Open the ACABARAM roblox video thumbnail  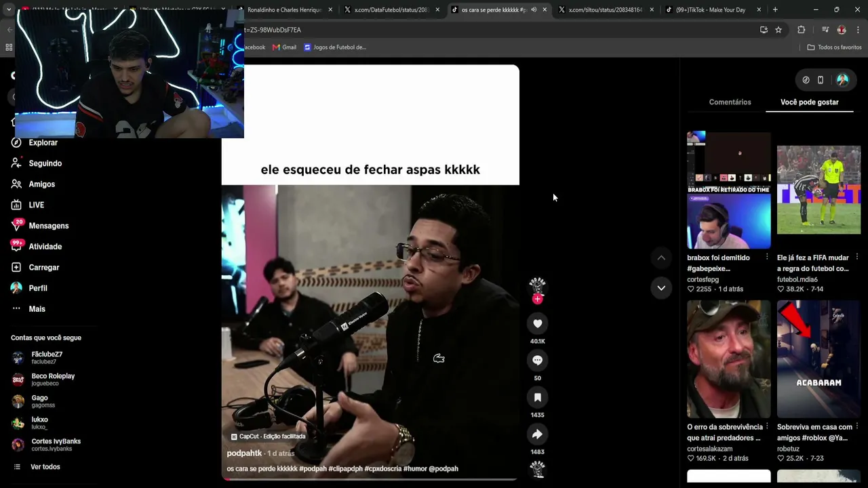[x=818, y=359]
